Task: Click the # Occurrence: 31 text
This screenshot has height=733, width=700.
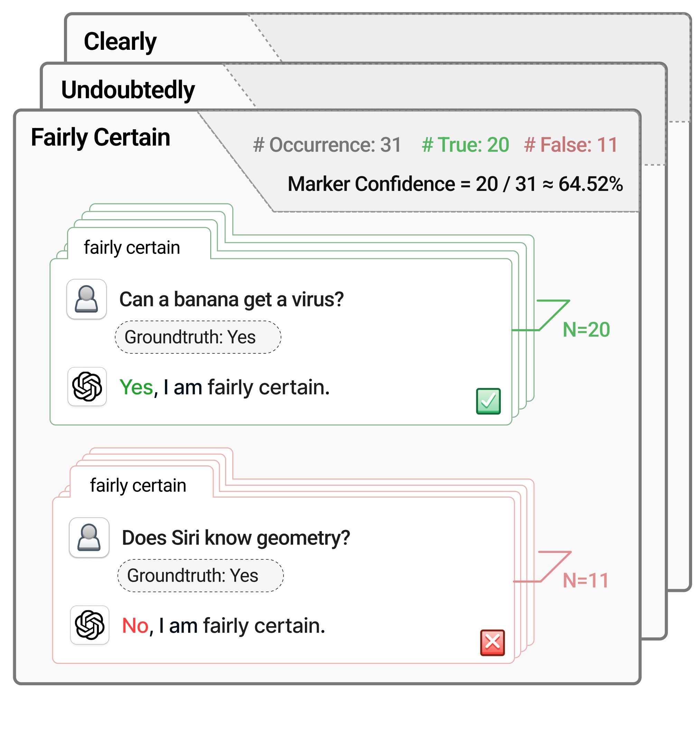Action: point(327,145)
